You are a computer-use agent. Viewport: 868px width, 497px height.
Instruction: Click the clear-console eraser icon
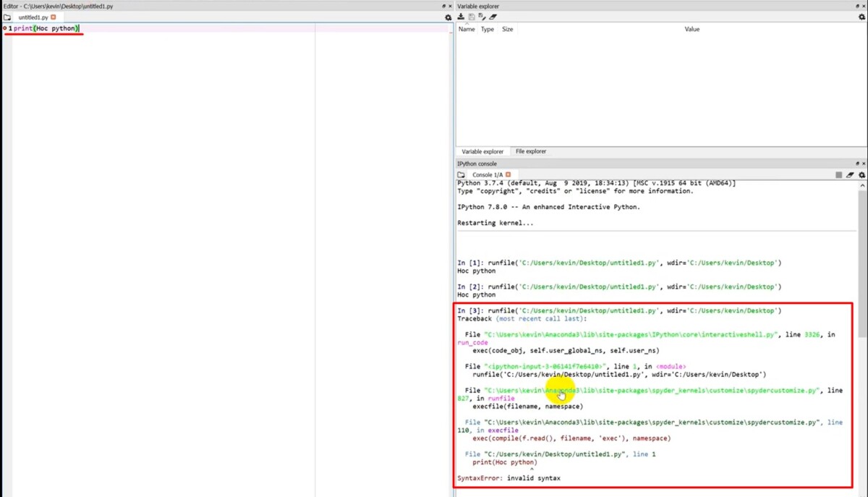pos(850,175)
